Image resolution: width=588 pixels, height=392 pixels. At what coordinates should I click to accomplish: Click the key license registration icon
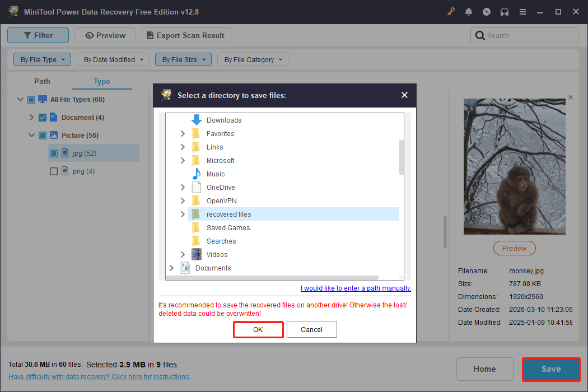(x=451, y=11)
